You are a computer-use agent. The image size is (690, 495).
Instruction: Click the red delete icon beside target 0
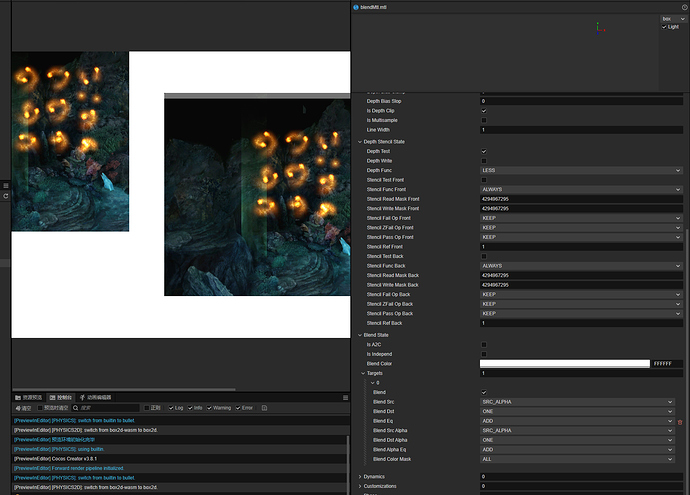pyautogui.click(x=680, y=422)
